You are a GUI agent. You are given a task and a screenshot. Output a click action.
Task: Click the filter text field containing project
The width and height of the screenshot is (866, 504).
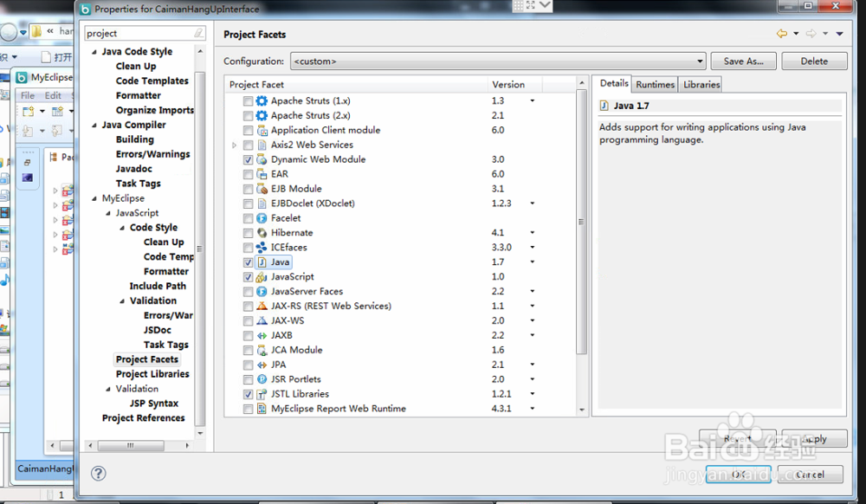145,33
